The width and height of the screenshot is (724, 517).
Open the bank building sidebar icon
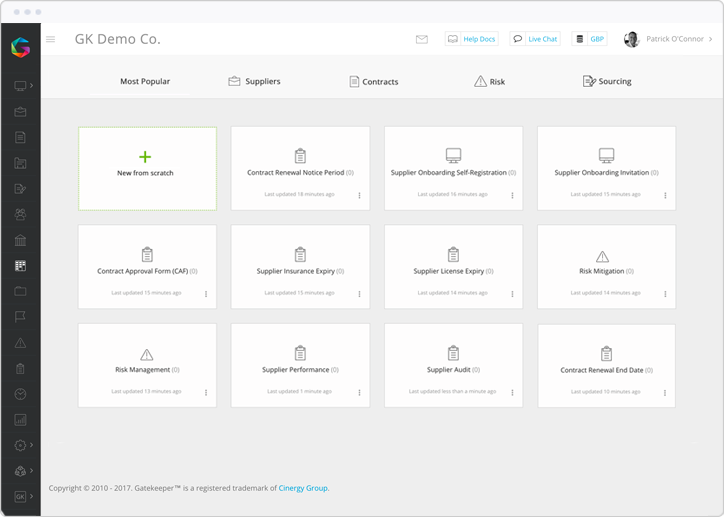point(20,240)
